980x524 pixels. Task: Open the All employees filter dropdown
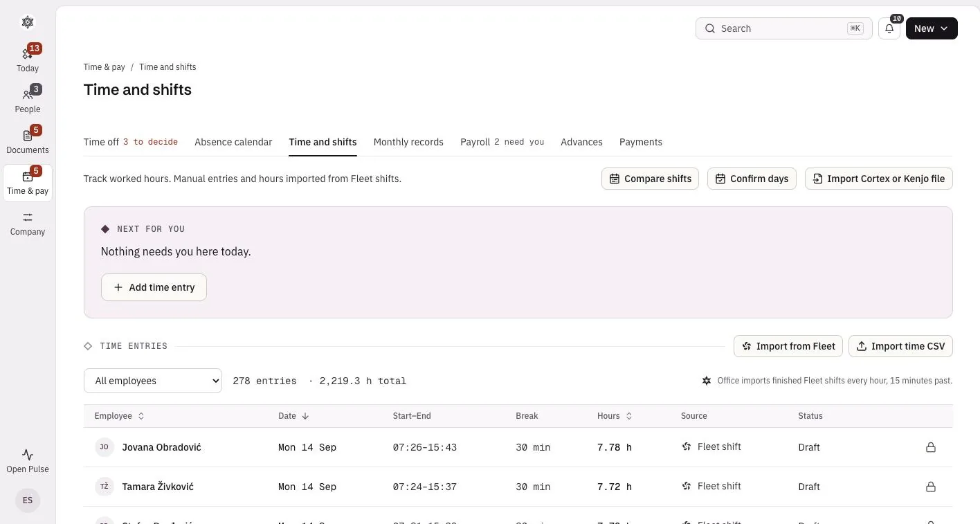[153, 381]
